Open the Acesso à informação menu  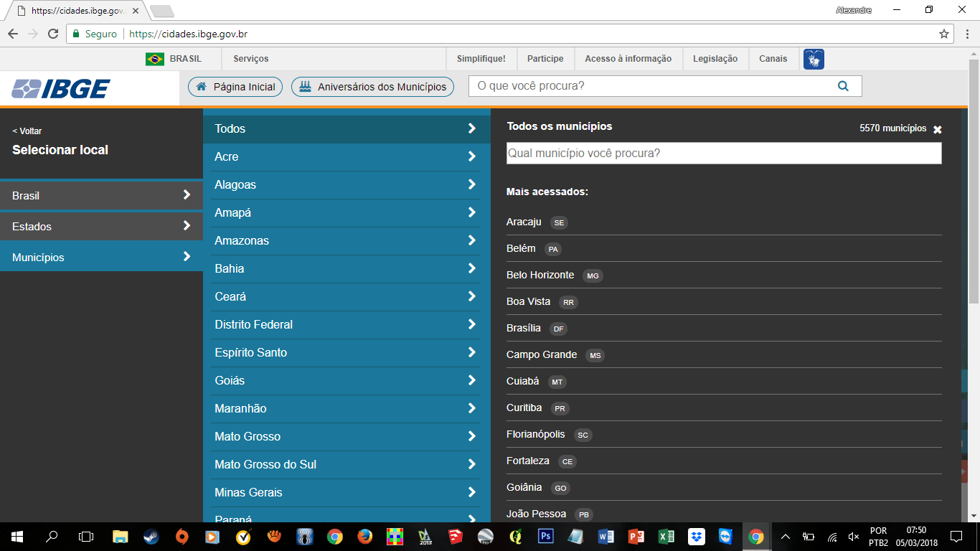click(x=628, y=59)
